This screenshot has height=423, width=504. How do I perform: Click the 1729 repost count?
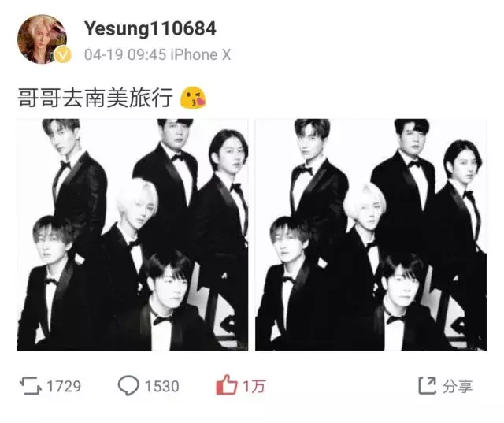tap(64, 386)
